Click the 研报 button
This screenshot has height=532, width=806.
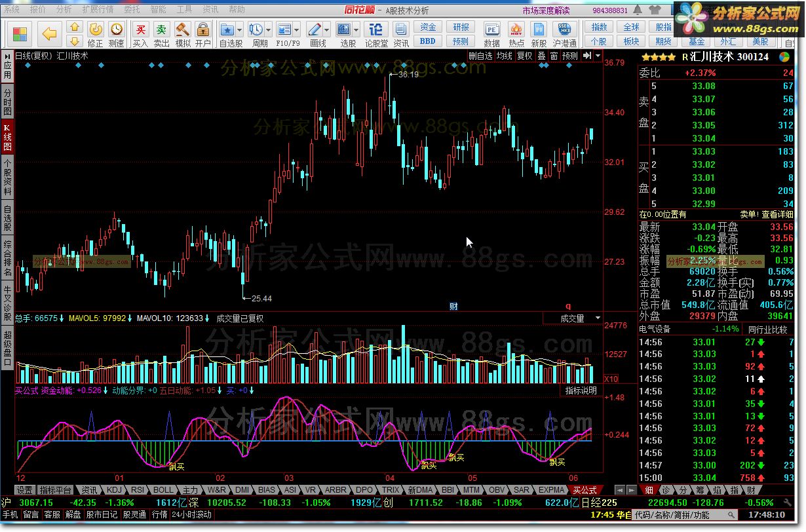click(461, 28)
